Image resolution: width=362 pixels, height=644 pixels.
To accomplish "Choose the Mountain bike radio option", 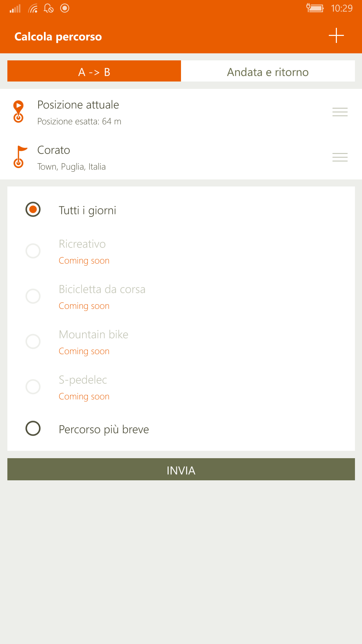I will [33, 341].
